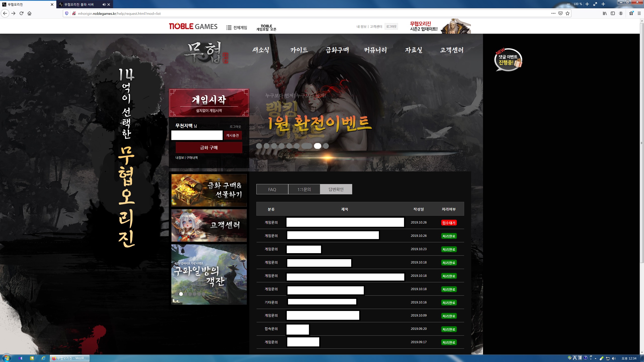Open the 자료실 navigation menu
The height and width of the screenshot is (362, 644).
pos(414,50)
